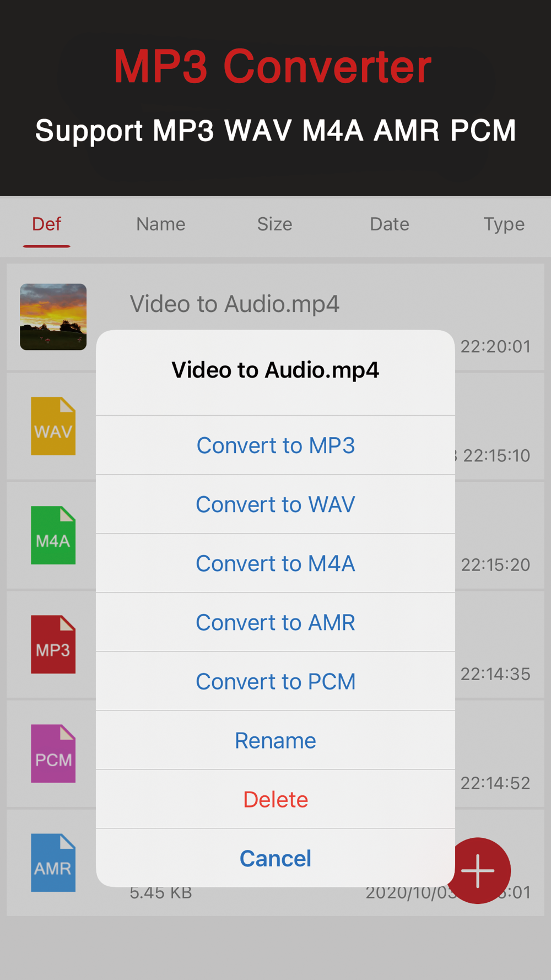Choose Convert to M4A option
This screenshot has height=980, width=551.
click(x=275, y=563)
